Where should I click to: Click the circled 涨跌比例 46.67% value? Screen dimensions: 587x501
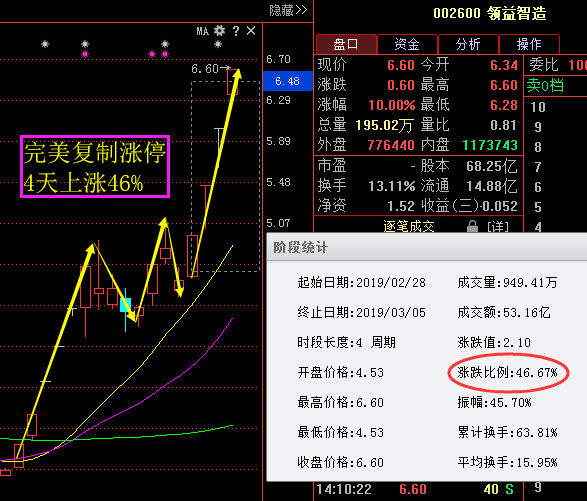point(508,373)
